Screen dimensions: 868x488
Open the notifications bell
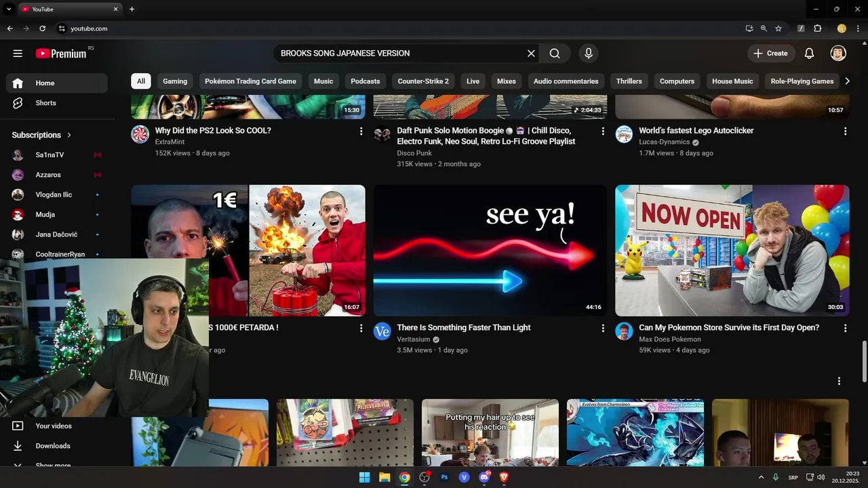809,54
